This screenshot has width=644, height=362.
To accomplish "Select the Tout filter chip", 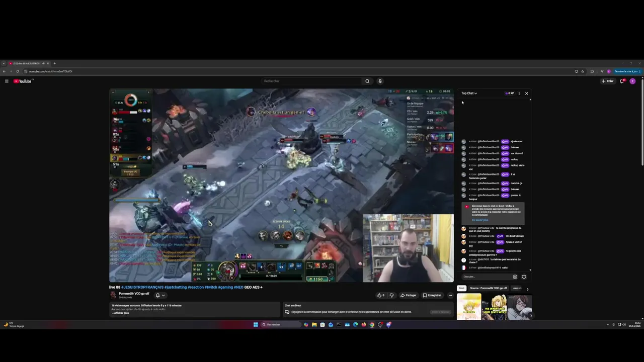I will (x=461, y=288).
